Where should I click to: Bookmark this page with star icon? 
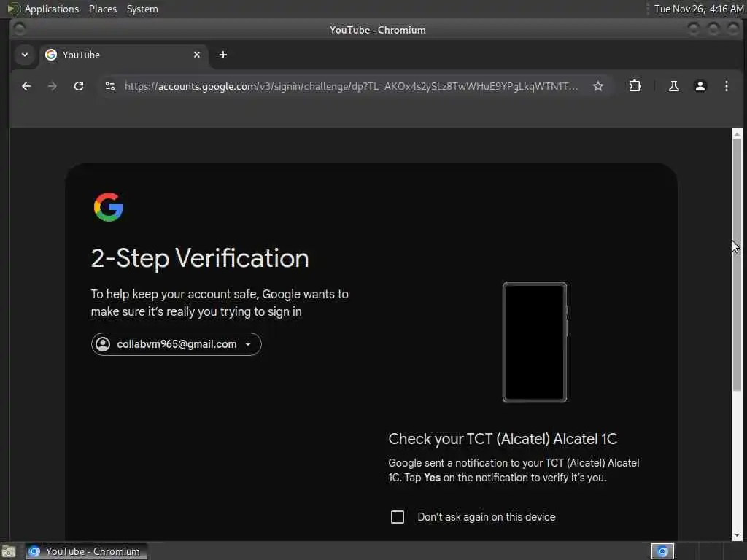pyautogui.click(x=598, y=86)
